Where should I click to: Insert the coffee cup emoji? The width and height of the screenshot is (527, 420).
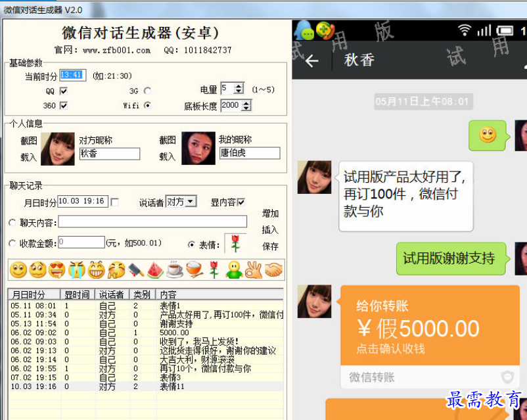pos(175,269)
